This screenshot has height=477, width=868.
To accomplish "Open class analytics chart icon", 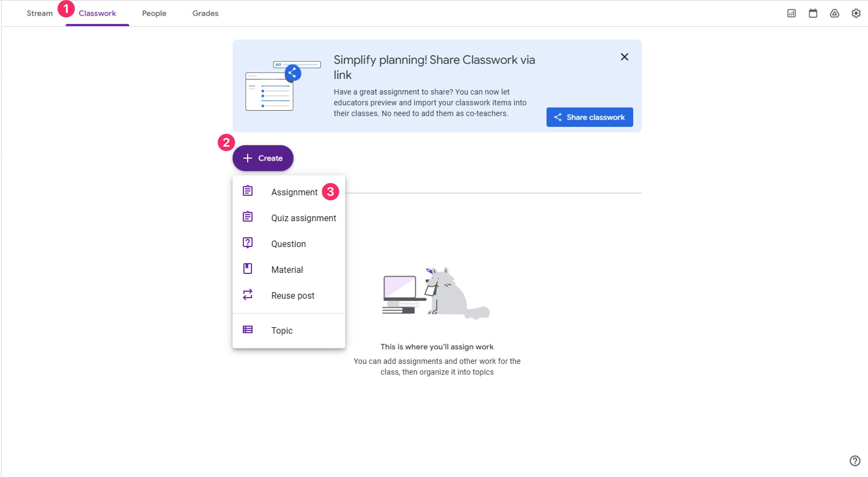I will click(x=791, y=13).
